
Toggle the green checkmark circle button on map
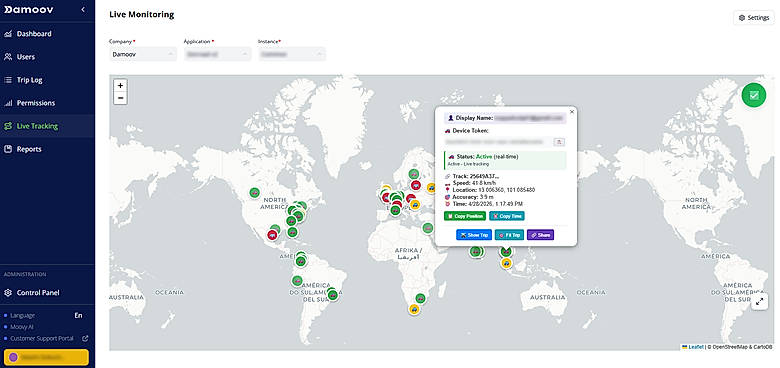pos(754,95)
